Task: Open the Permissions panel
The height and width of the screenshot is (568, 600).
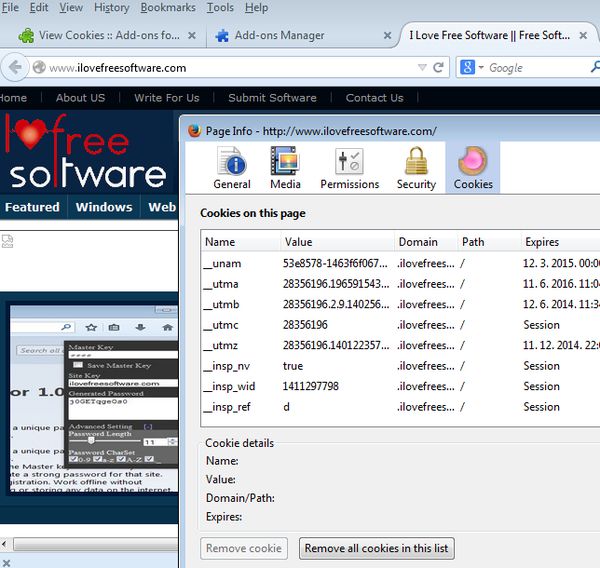Action: coord(349,167)
